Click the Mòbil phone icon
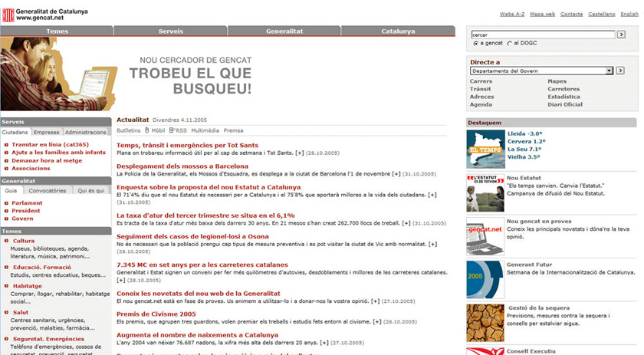 (x=147, y=130)
